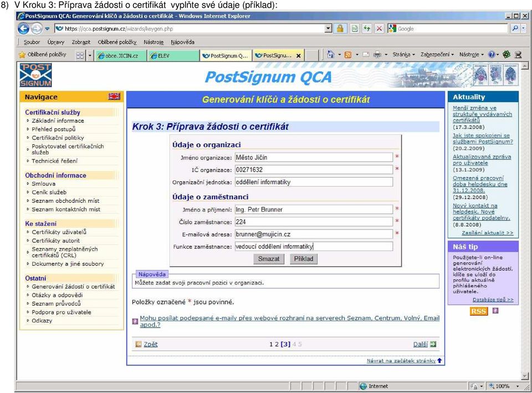Click the page scrollbar down arrow
The width and height of the screenshot is (532, 393).
(525, 376)
